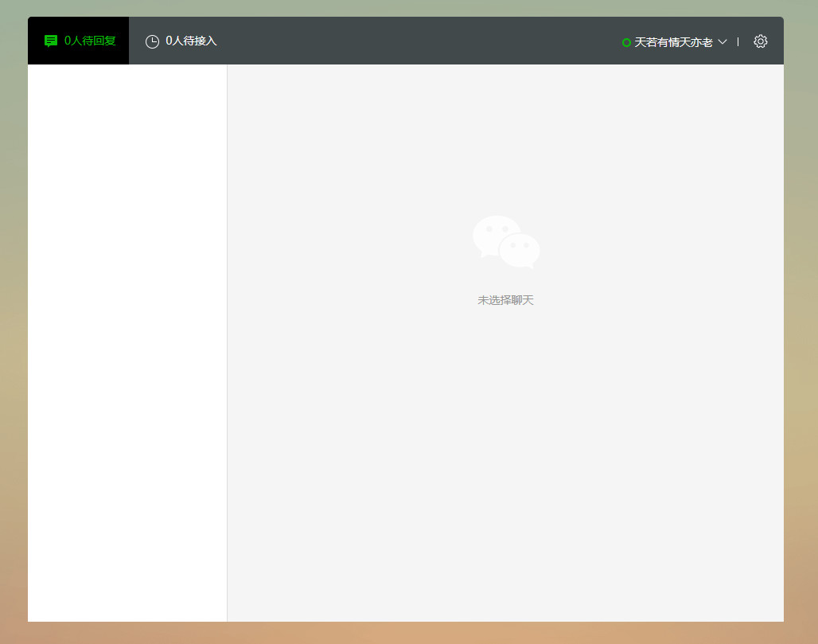
Task: Open the settings gear icon
Action: click(x=760, y=41)
